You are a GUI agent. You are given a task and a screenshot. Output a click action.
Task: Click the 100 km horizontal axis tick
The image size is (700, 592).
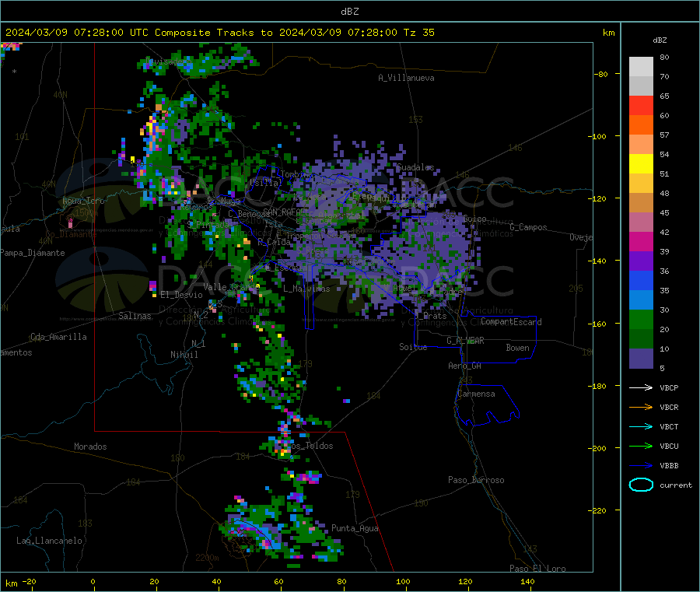[x=403, y=581]
